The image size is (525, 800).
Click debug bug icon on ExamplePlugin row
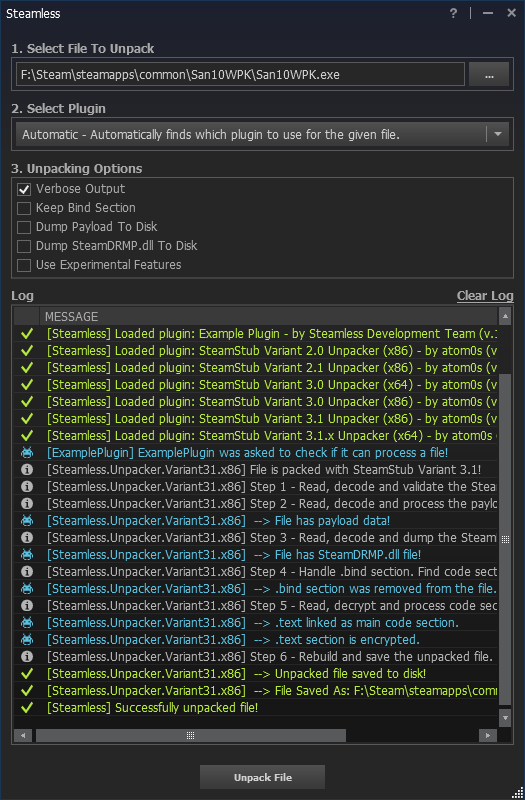[27, 453]
